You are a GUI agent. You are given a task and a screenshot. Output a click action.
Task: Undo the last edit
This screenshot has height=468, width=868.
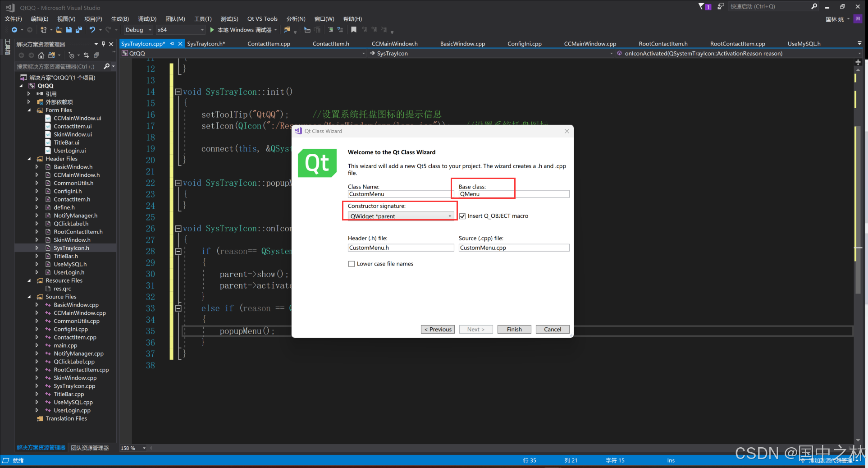tap(92, 30)
